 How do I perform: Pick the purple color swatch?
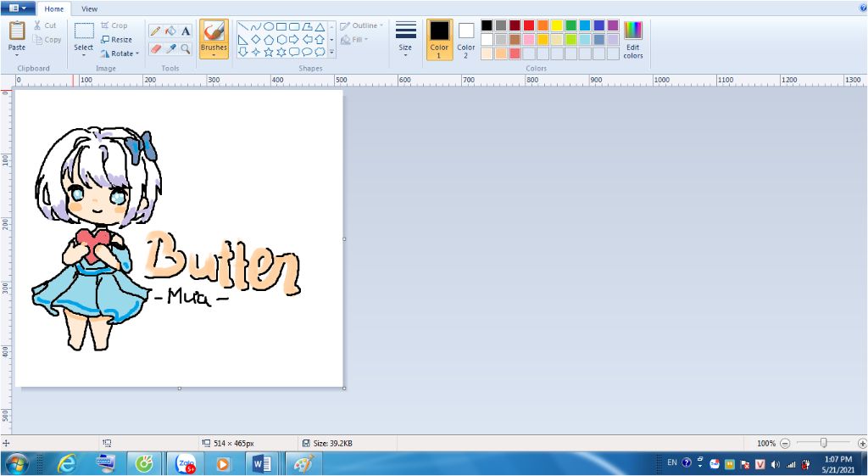613,25
